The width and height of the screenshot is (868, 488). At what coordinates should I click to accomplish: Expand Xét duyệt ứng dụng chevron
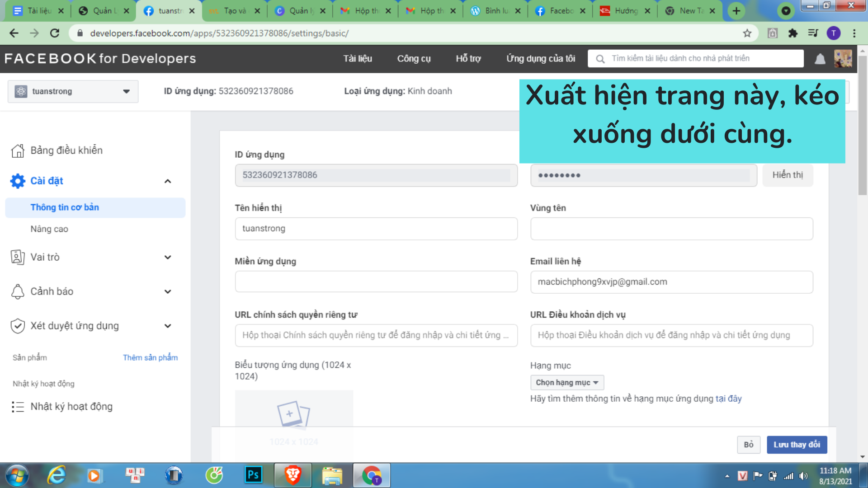(x=168, y=326)
